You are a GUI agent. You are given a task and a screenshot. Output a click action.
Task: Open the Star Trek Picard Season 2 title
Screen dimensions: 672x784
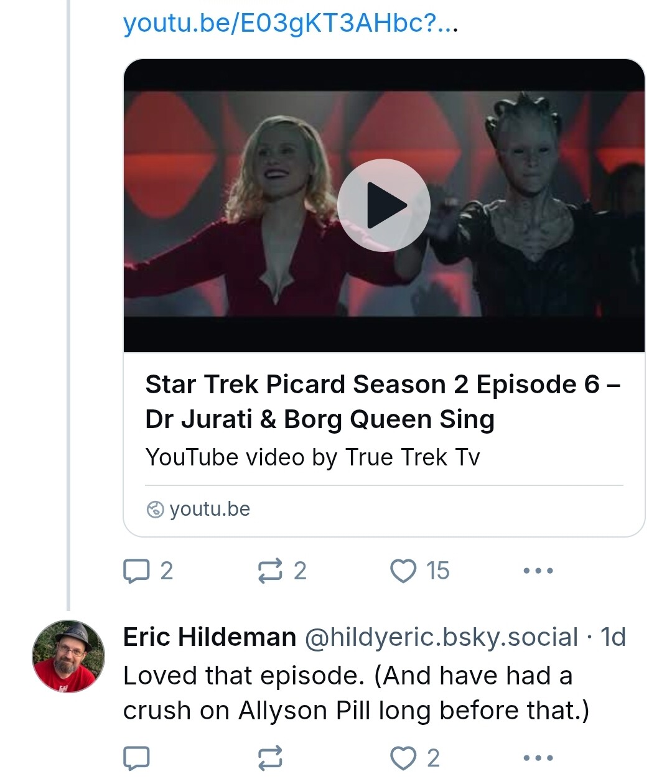coord(383,402)
